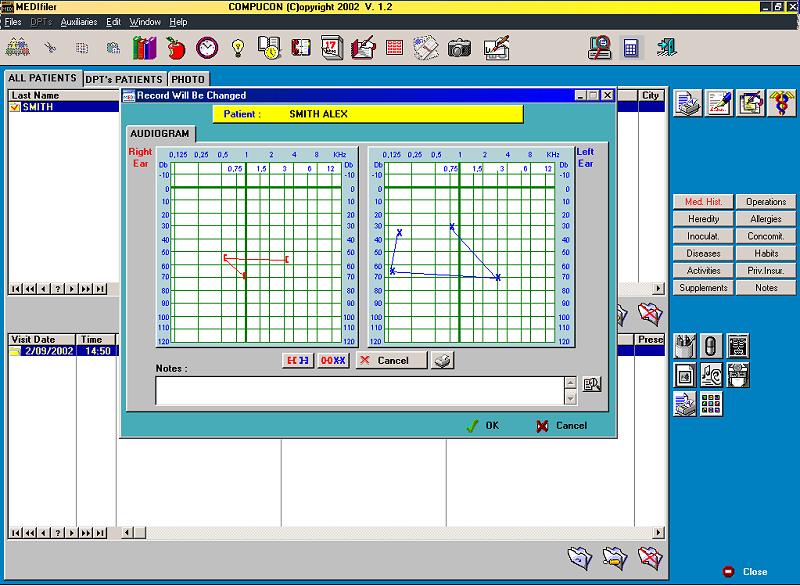Click the caduceus medical icon
The width and height of the screenshot is (800, 586).
tap(781, 103)
